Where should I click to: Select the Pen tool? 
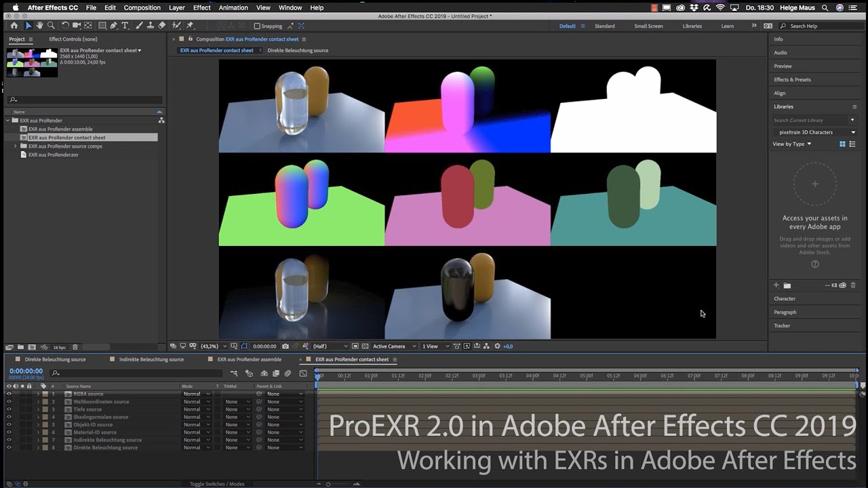114,26
